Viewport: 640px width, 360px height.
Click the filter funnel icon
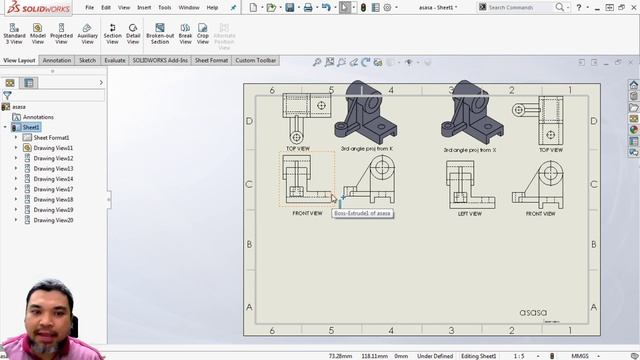pyautogui.click(x=7, y=96)
